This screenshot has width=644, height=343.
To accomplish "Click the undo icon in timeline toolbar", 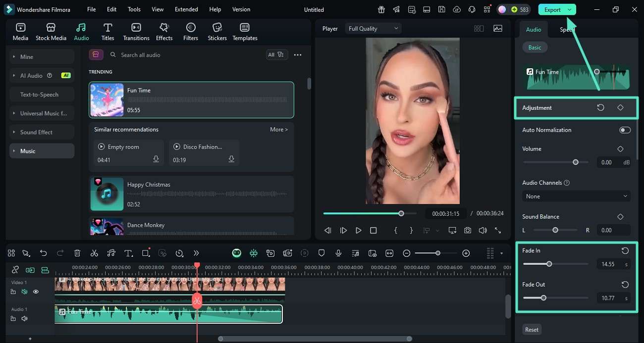I will point(43,253).
